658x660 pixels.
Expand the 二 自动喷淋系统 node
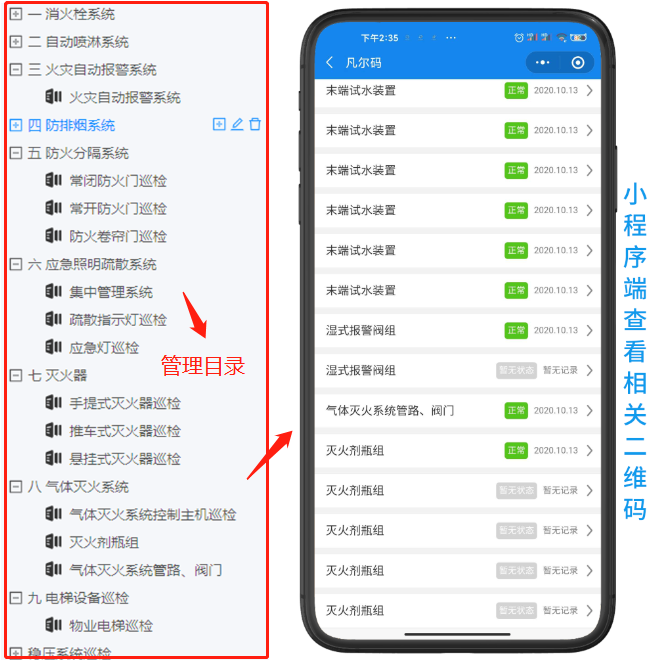click(16, 42)
